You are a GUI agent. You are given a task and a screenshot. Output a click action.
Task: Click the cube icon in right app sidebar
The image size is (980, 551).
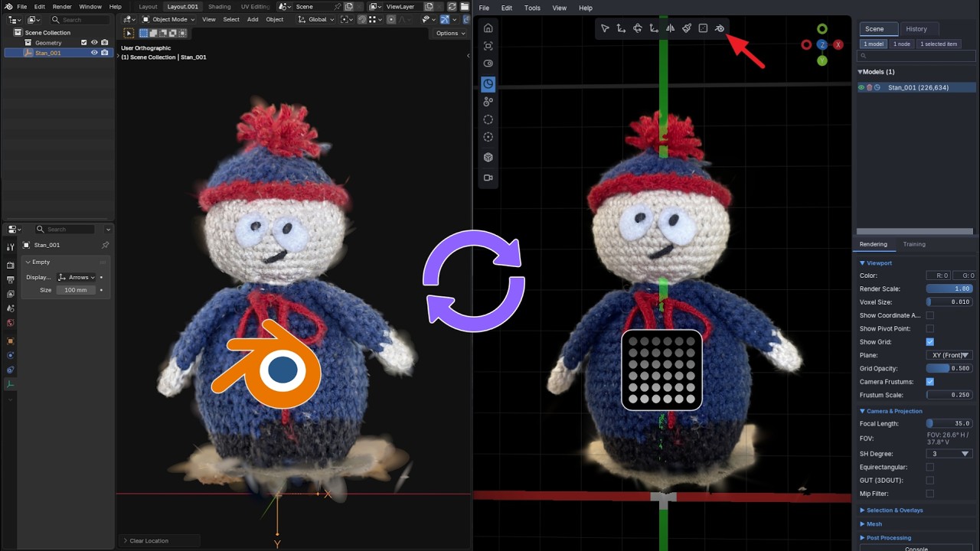(x=488, y=157)
